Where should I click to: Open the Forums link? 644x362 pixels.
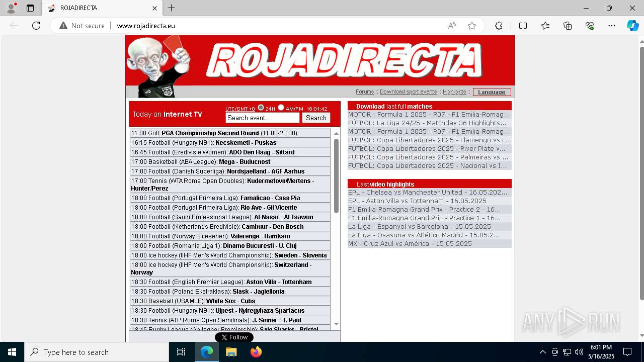click(365, 92)
